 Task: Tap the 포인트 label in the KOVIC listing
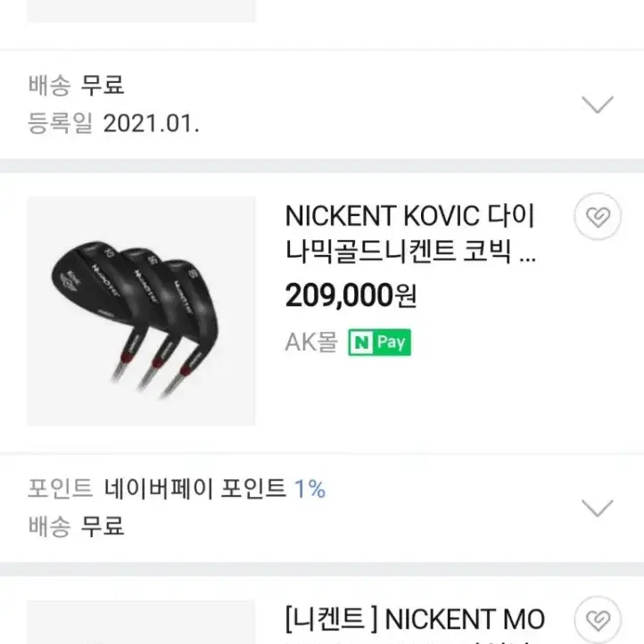point(61,489)
